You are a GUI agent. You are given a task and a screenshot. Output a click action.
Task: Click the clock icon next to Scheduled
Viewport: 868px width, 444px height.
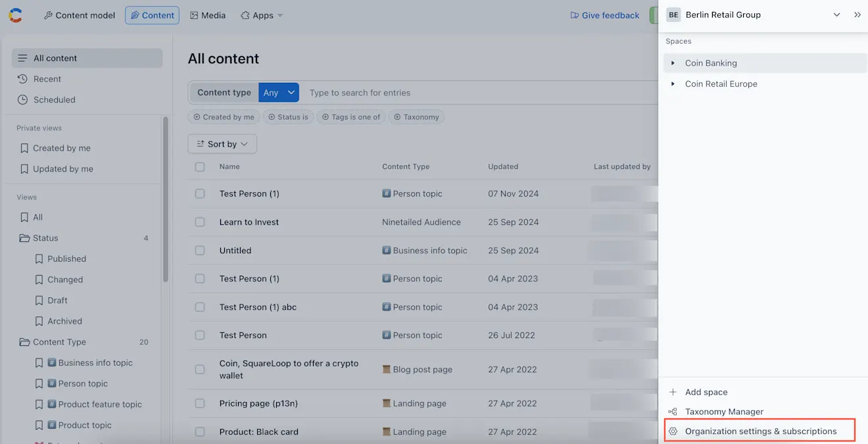click(x=22, y=100)
